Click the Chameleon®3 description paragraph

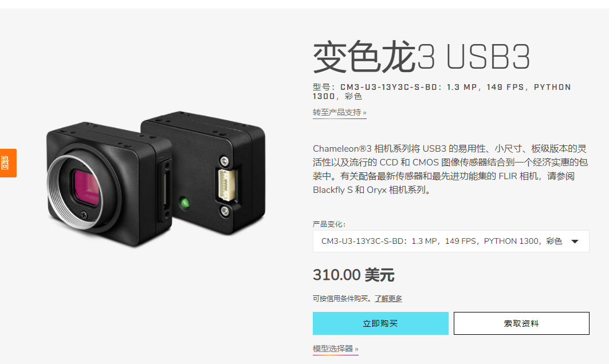pos(450,169)
